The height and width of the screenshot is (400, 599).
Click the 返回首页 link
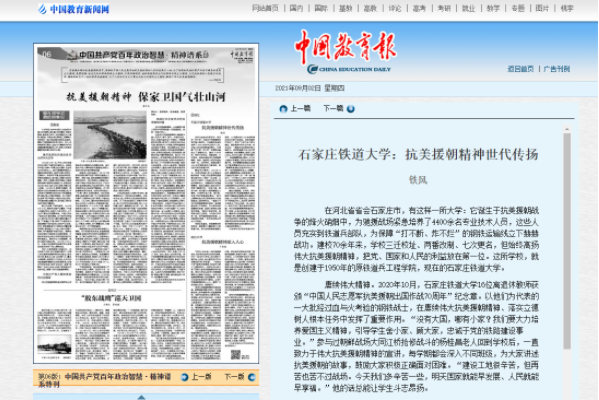pos(520,69)
